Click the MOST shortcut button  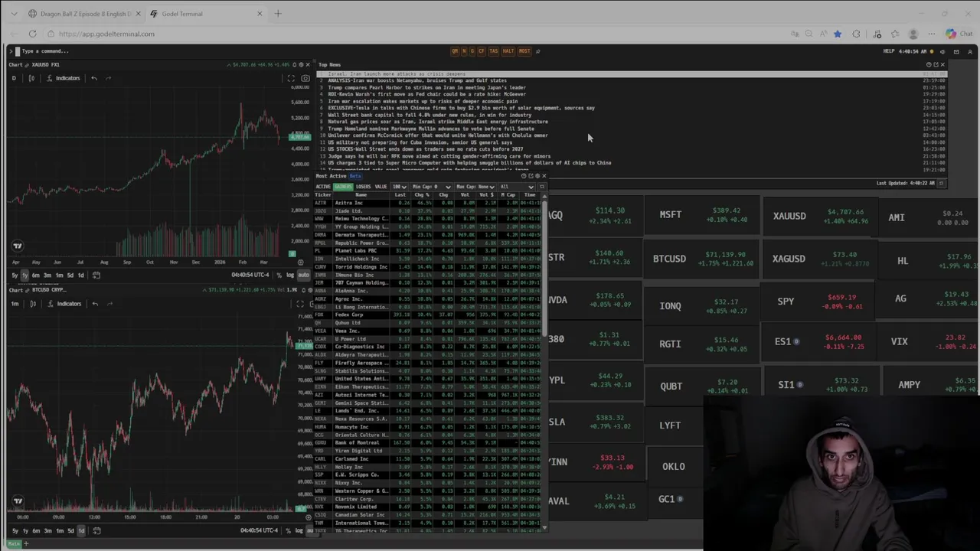524,51
